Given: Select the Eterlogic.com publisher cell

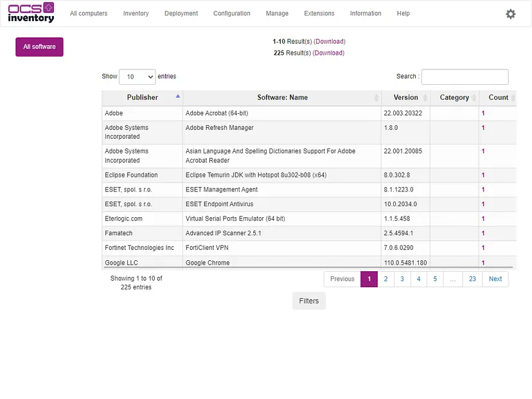Looking at the screenshot, I should (142, 219).
